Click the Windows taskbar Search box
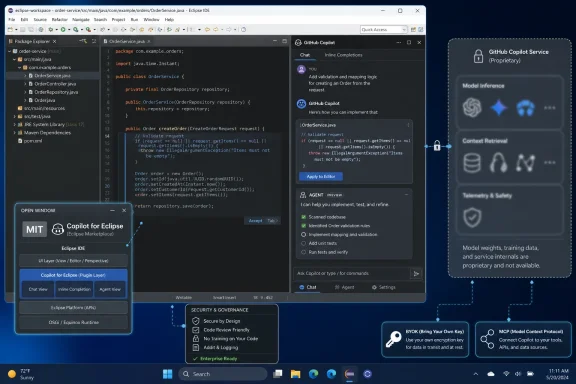The height and width of the screenshot is (384, 576). [x=223, y=374]
